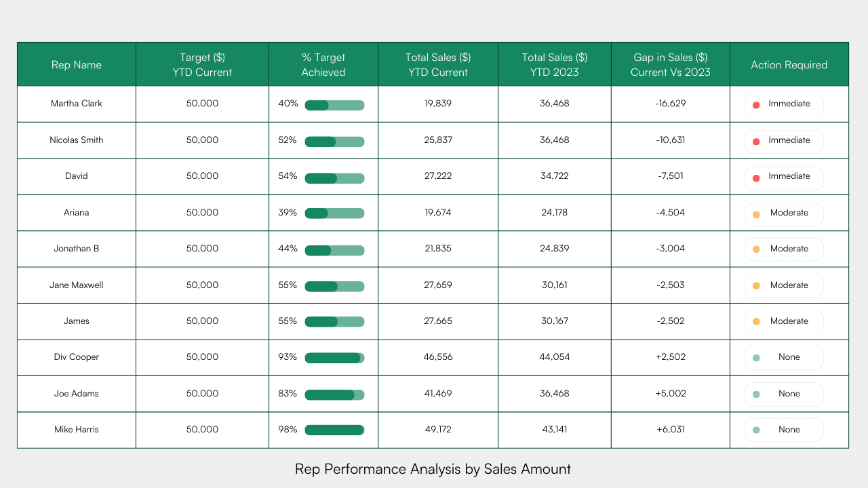Select the Target ($) YTD Current header
868x488 pixels.
pyautogui.click(x=202, y=64)
